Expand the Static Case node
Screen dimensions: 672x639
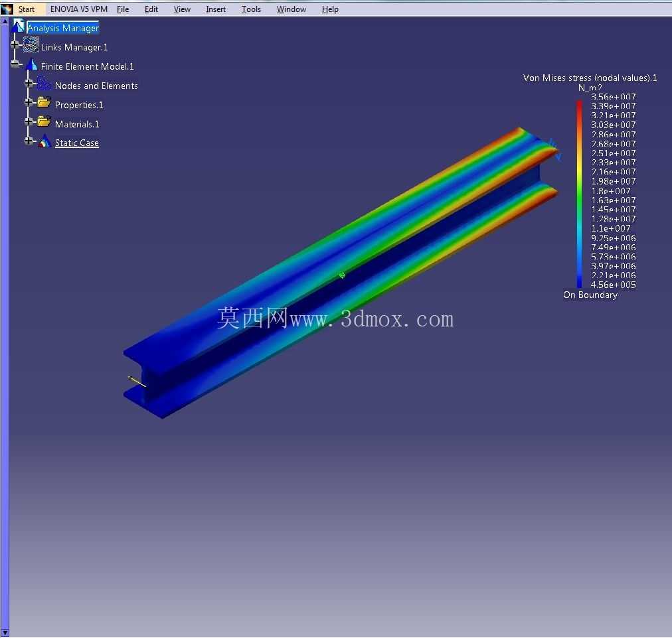click(x=29, y=141)
